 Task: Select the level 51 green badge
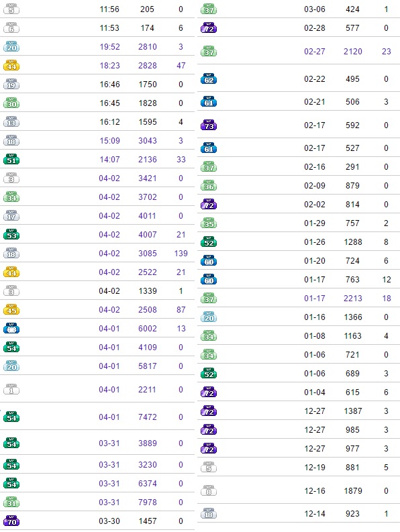tap(11, 159)
